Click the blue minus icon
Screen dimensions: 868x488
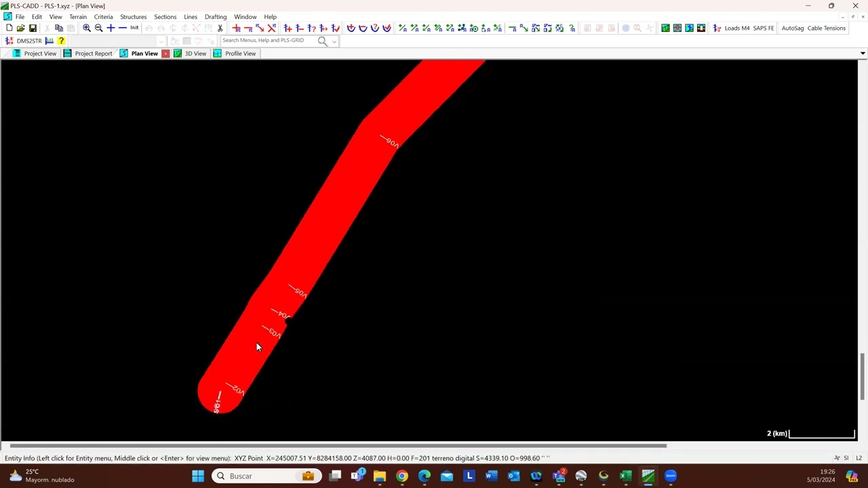point(123,28)
